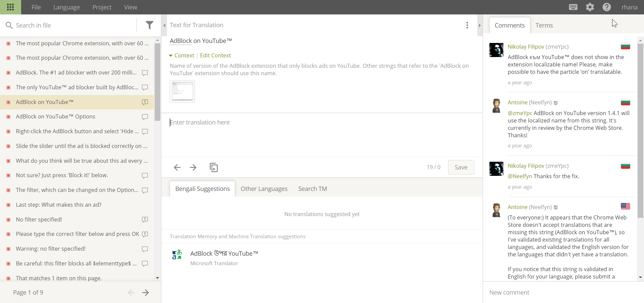Open the apps grid menu icon

click(10, 7)
